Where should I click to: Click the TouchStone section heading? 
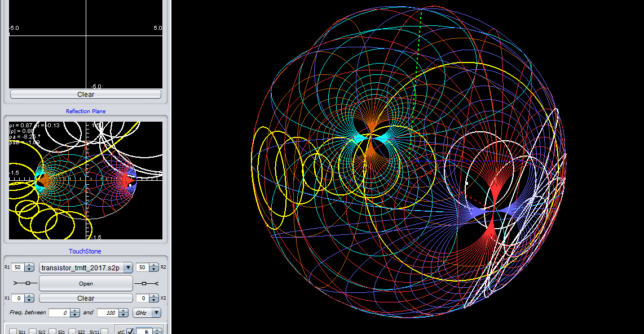pos(85,251)
